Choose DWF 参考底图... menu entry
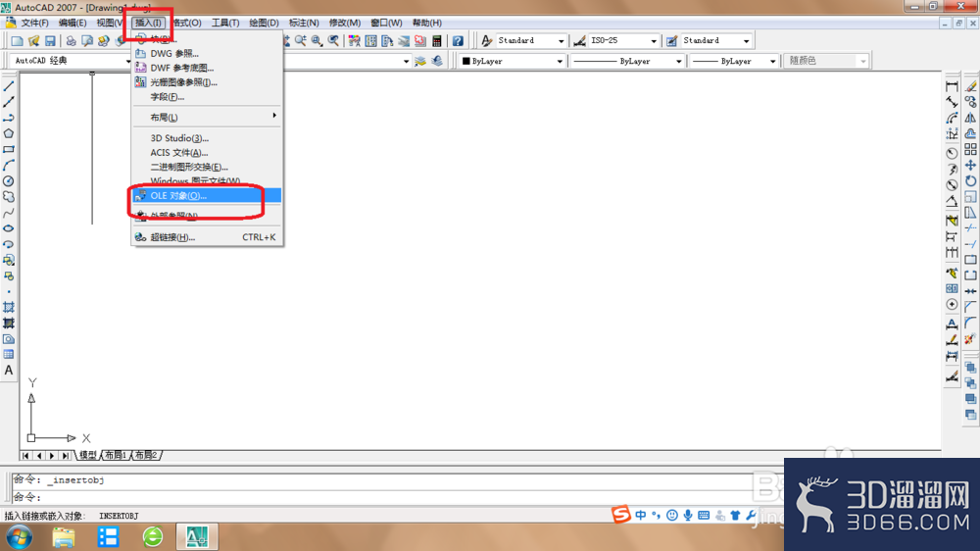The width and height of the screenshot is (980, 551). [207, 68]
